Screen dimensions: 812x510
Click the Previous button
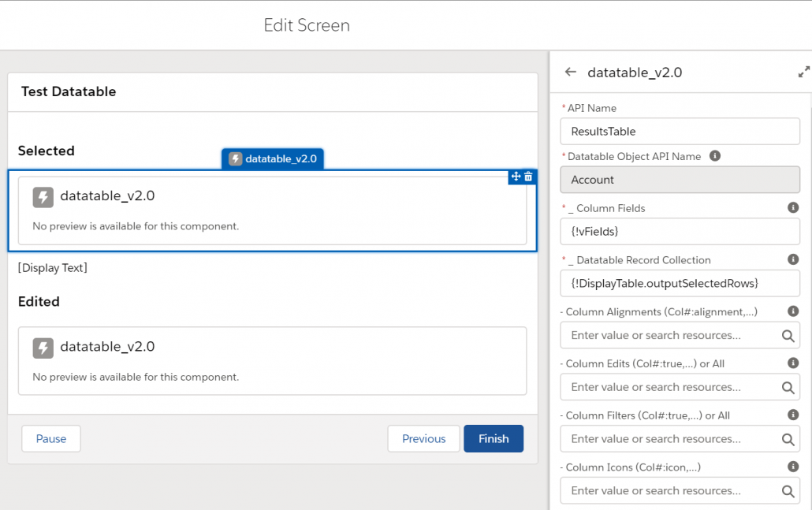point(423,438)
